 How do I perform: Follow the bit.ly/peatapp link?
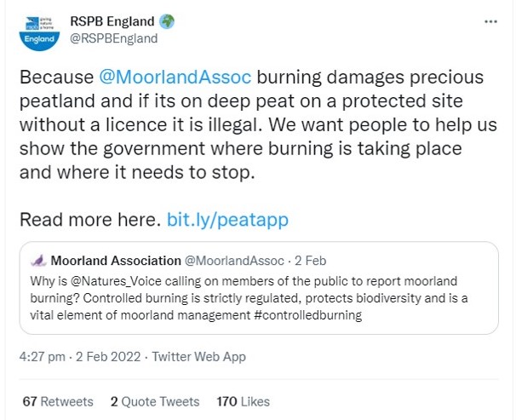(x=227, y=219)
